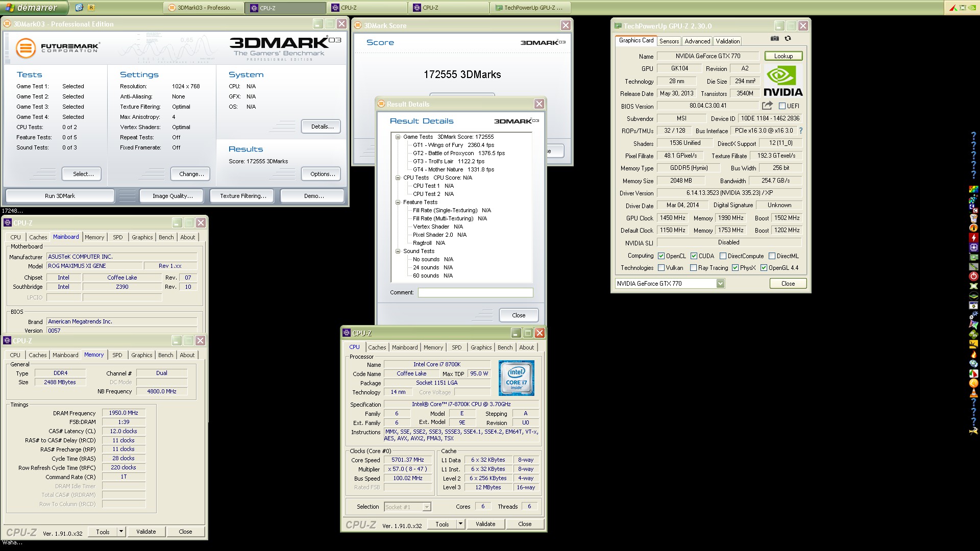This screenshot has width=980, height=551.
Task: Click the red power icon in the right sidebar
Action: tap(973, 277)
